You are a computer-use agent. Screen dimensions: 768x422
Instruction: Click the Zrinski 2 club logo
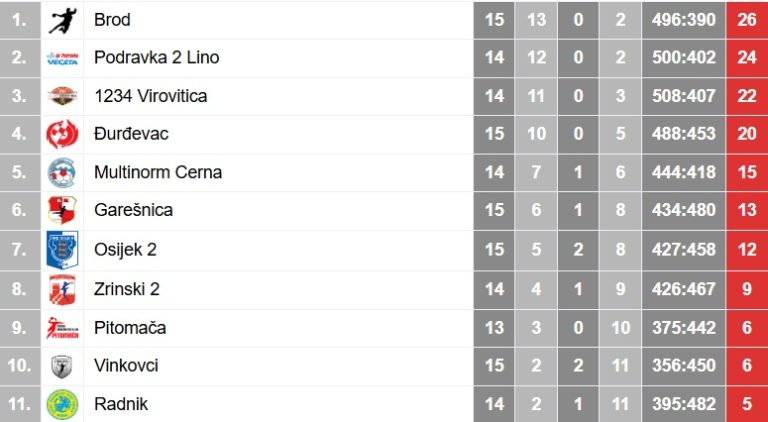click(x=62, y=289)
